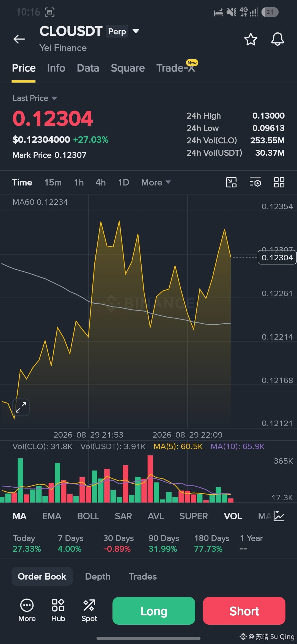297x644 pixels.
Task: Add CLOUSDT to favorites with star icon
Action: point(251,39)
